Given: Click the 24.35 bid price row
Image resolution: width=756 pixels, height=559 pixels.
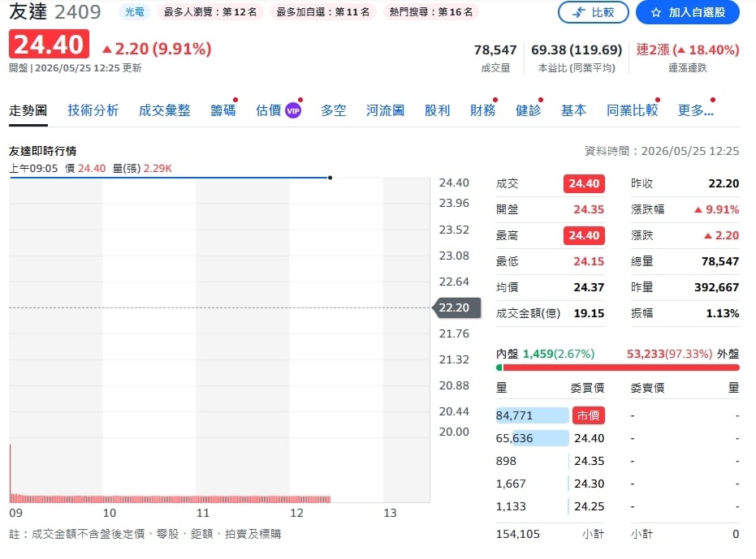Looking at the screenshot, I should click(550, 461).
